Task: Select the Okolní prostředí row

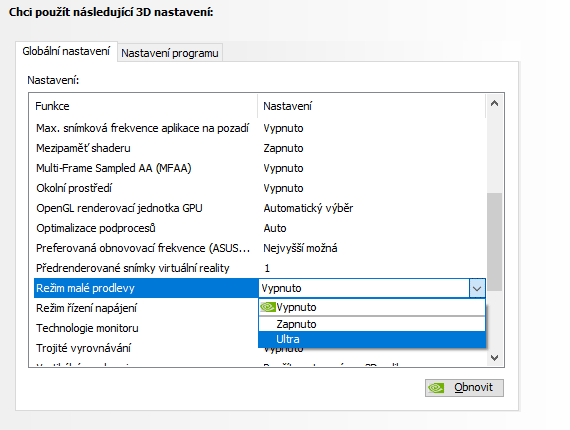Action: (260, 188)
